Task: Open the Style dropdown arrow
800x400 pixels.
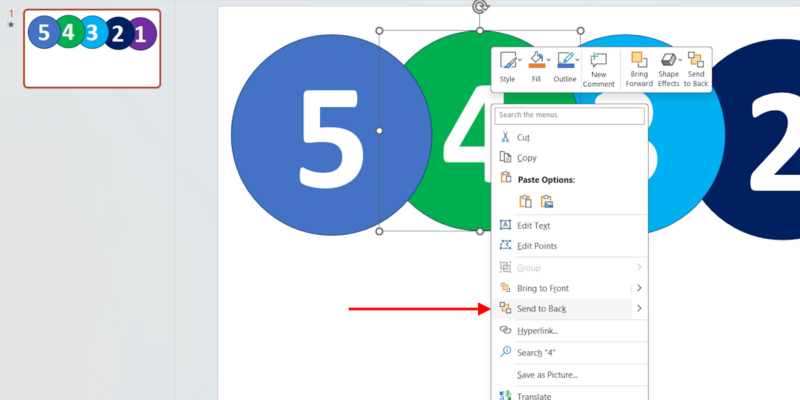Action: click(520, 61)
